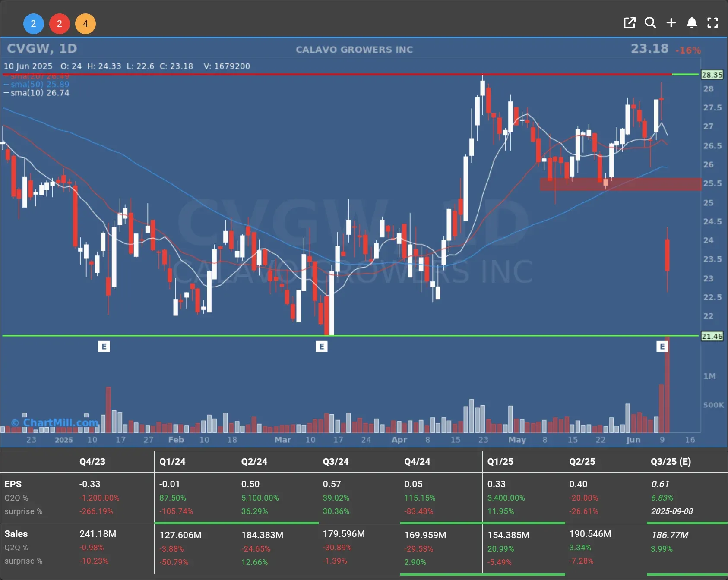This screenshot has height=580, width=728.
Task: Click the sma(10) 26.74 legend entry
Action: coord(37,93)
